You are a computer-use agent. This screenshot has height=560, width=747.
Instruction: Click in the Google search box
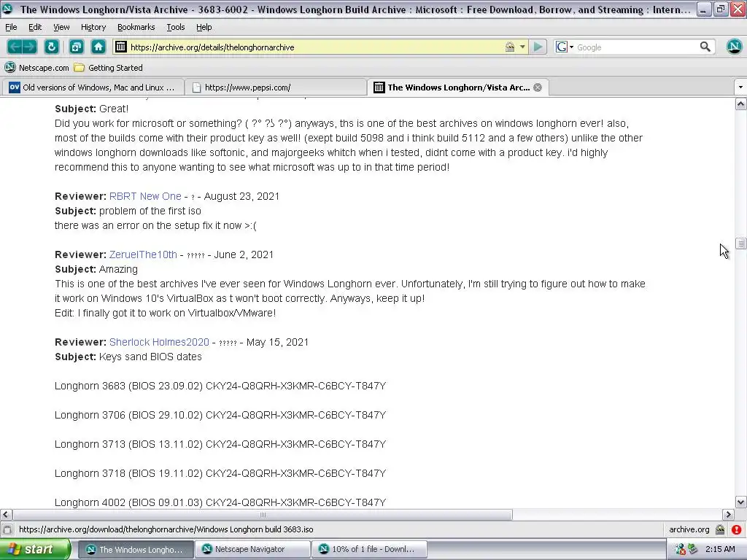636,47
